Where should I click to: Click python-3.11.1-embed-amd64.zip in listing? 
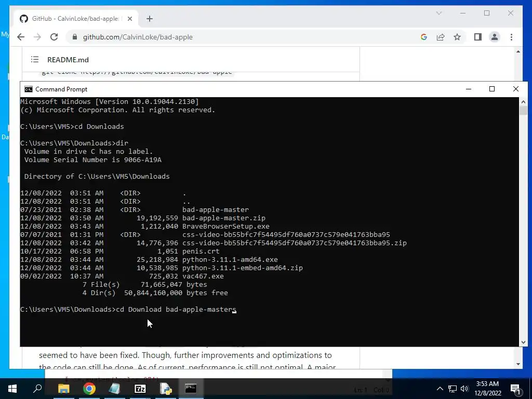pyautogui.click(x=243, y=268)
